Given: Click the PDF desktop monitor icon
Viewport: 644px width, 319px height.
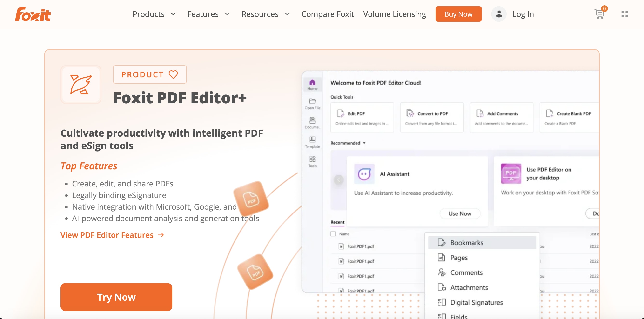Looking at the screenshot, I should [511, 173].
